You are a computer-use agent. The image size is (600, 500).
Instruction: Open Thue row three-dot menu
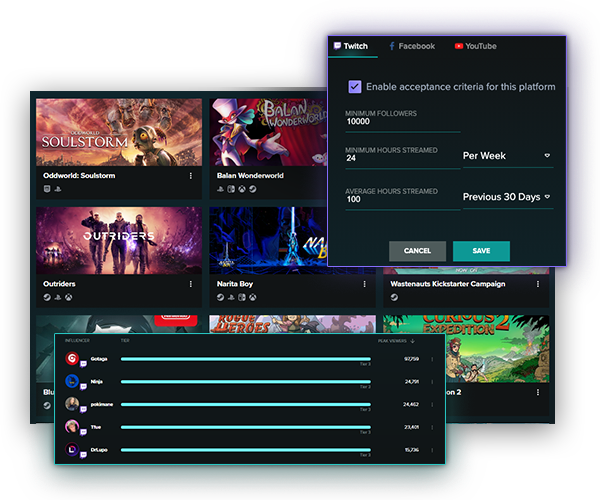point(432,427)
